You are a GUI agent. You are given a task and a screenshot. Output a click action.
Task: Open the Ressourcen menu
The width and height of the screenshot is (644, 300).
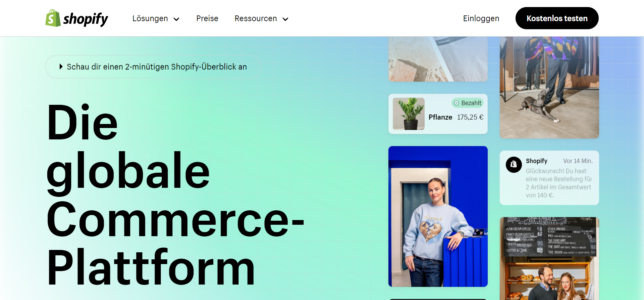[261, 18]
